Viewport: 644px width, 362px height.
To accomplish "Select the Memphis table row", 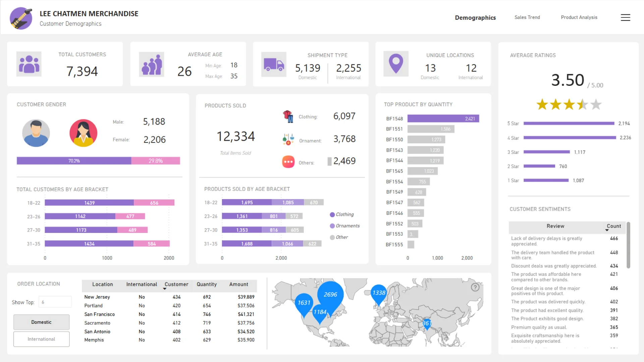I will point(169,340).
